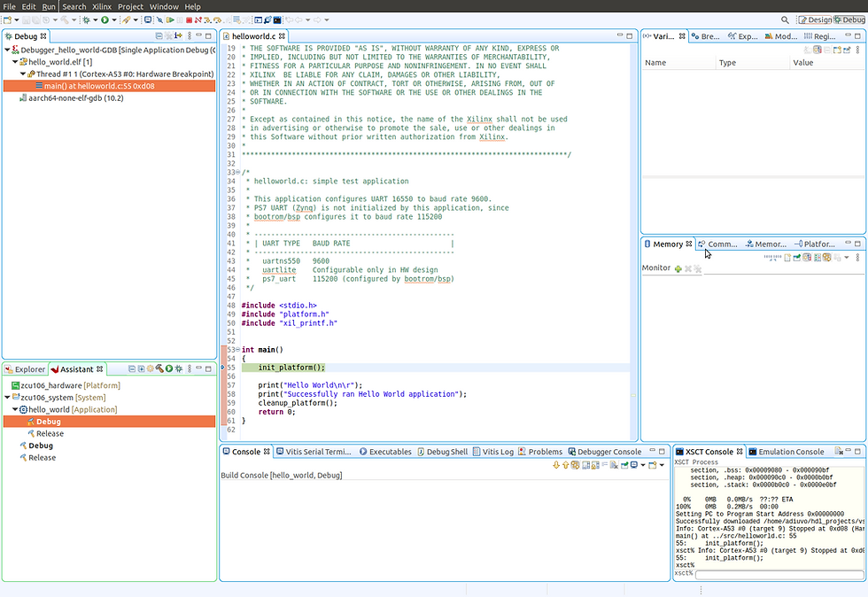Toggle Show Type Names in Variables toolbar
The image size is (868, 597).
pyautogui.click(x=808, y=50)
